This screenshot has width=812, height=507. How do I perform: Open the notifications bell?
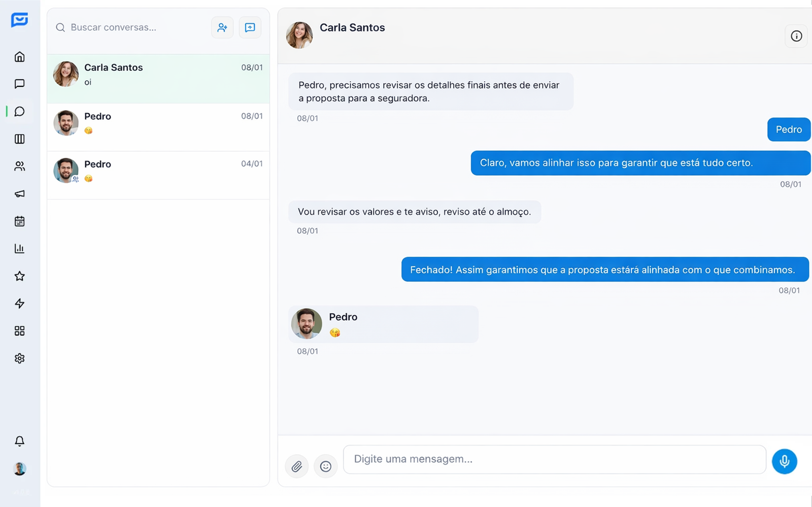tap(19, 442)
